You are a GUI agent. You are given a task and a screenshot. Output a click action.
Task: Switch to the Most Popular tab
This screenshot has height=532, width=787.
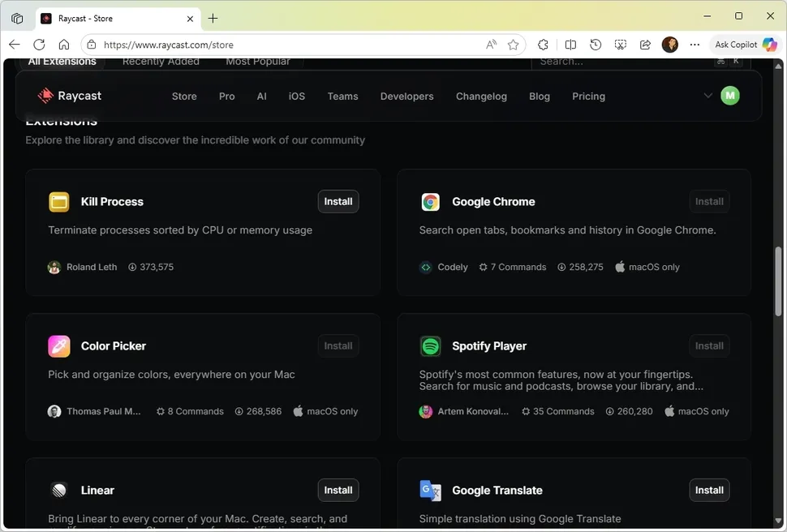[x=258, y=61]
